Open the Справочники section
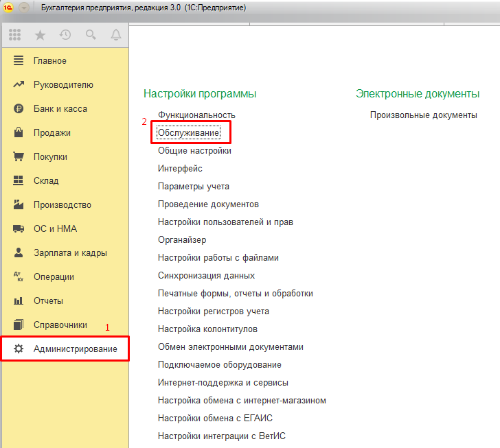 click(x=60, y=325)
